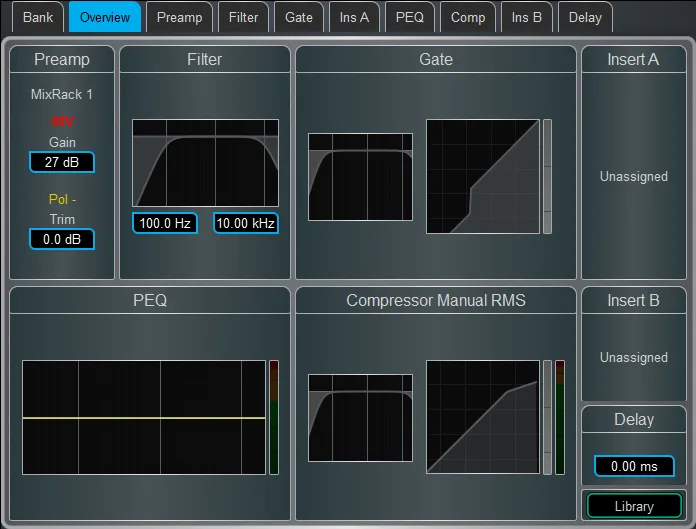This screenshot has width=696, height=529.
Task: Switch to the PEQ tab
Action: (x=410, y=17)
